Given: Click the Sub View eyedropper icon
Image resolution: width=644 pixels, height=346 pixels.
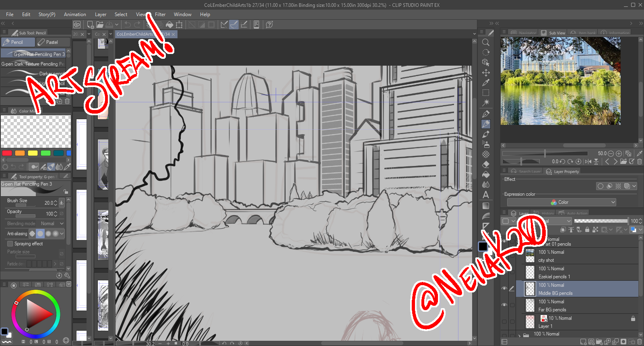Looking at the screenshot, I should click(x=639, y=153).
